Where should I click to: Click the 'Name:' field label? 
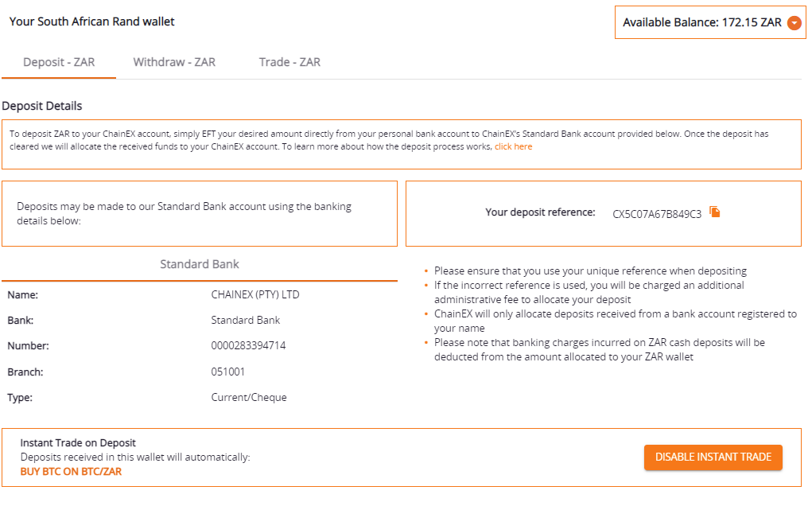pos(23,295)
